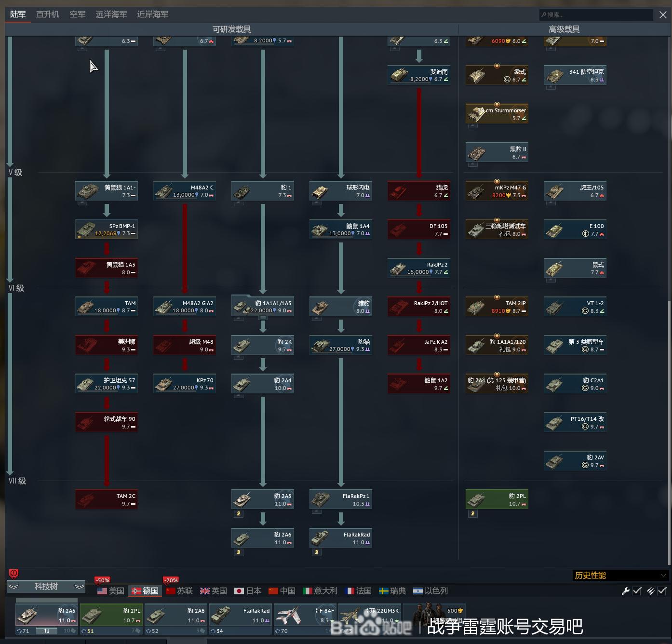Image resolution: width=672 pixels, height=644 pixels.
Task: Select FlaRakPz 1 vehicle card
Action: pos(341,499)
